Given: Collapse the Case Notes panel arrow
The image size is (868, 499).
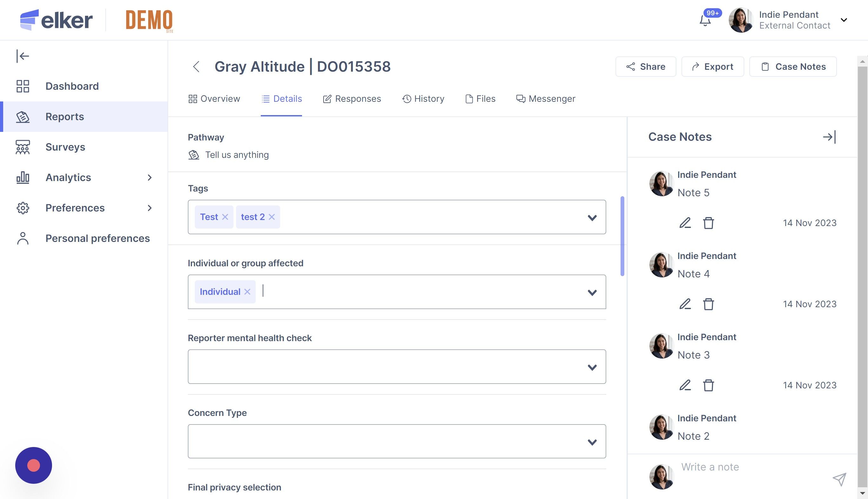Looking at the screenshot, I should [829, 137].
